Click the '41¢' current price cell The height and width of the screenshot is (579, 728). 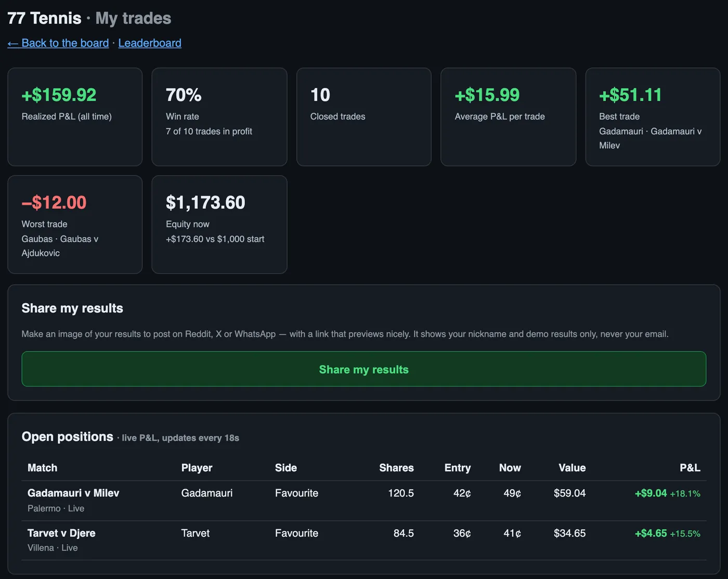click(512, 533)
